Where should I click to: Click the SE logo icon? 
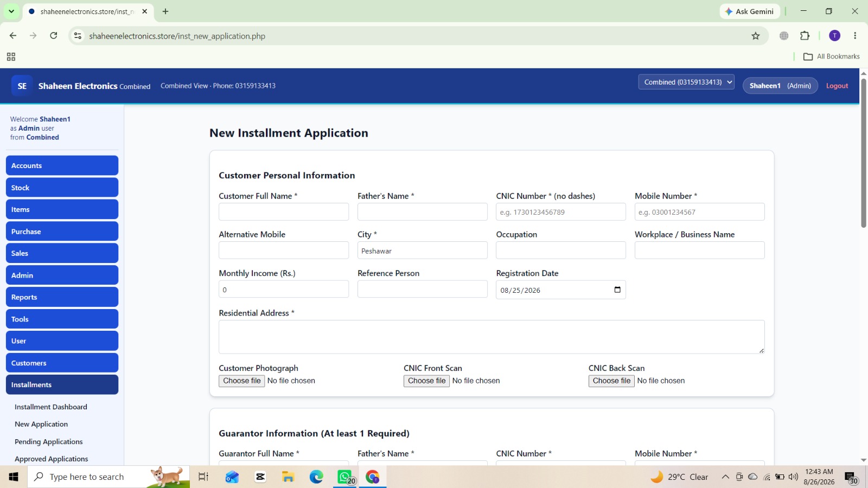tap(22, 86)
